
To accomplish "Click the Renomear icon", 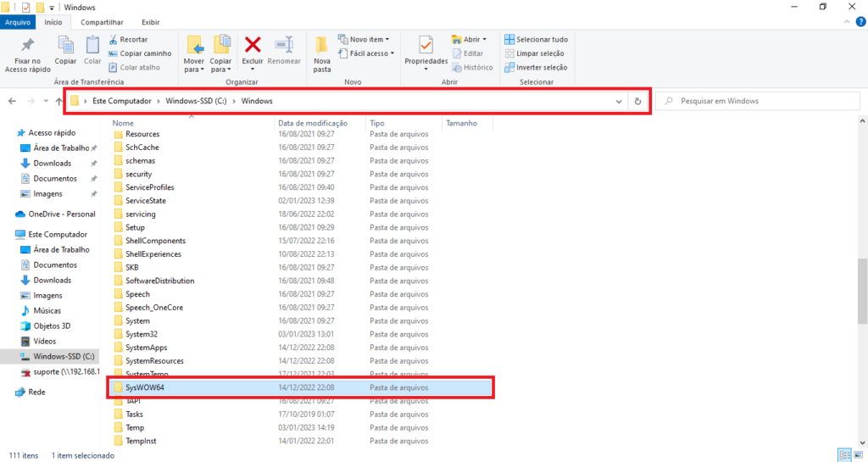I will [284, 45].
